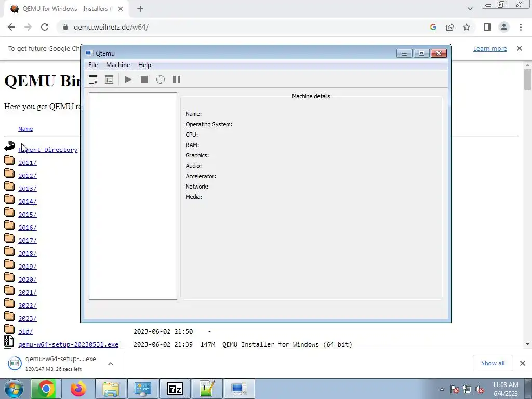Share this page icon in Chrome
The height and width of the screenshot is (399, 532).
coord(450,27)
